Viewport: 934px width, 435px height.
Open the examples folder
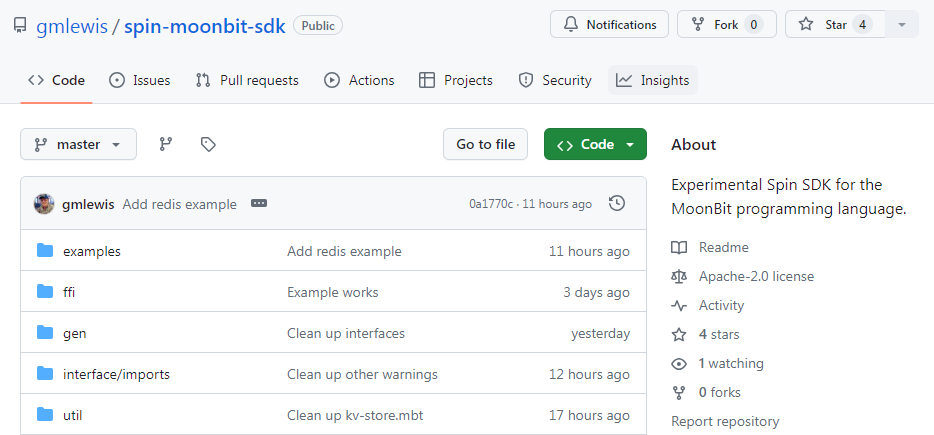pyautogui.click(x=92, y=251)
